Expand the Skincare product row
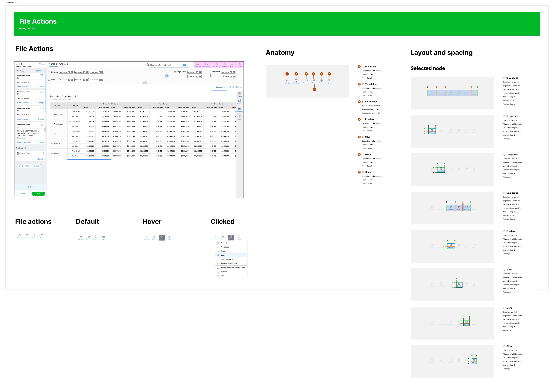Viewport: 554px width, 392px height. pyautogui.click(x=52, y=154)
